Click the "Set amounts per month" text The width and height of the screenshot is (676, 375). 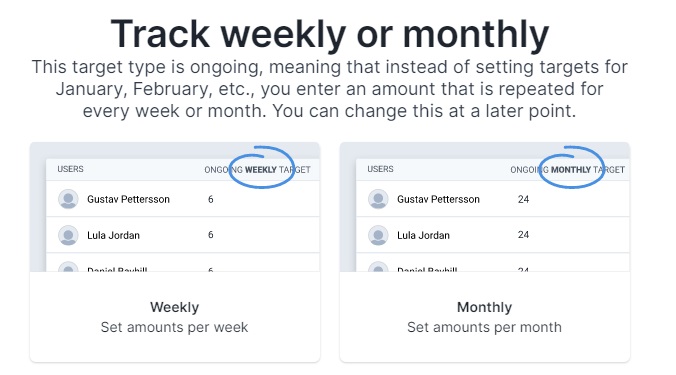point(485,327)
